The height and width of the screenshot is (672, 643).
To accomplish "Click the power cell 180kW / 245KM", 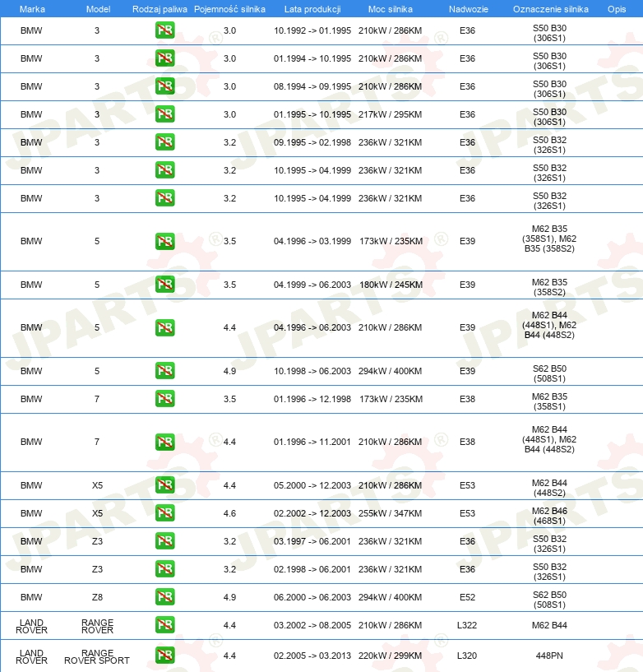I will (x=391, y=285).
